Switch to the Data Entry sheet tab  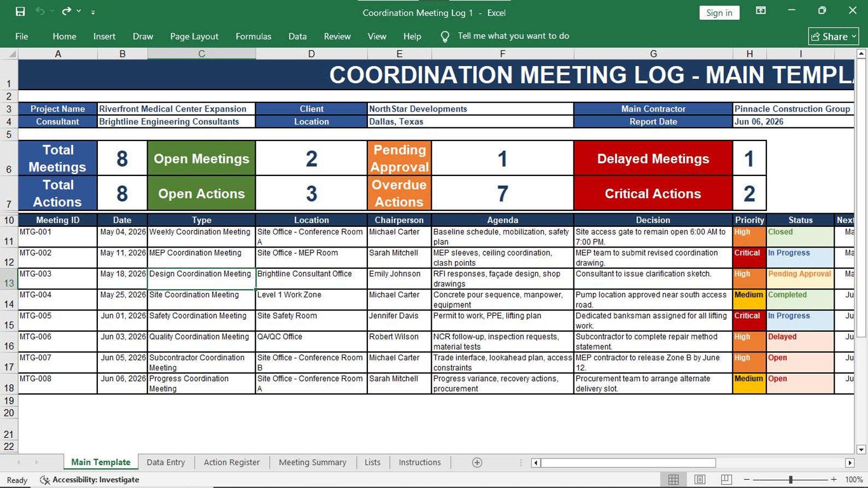pyautogui.click(x=166, y=462)
